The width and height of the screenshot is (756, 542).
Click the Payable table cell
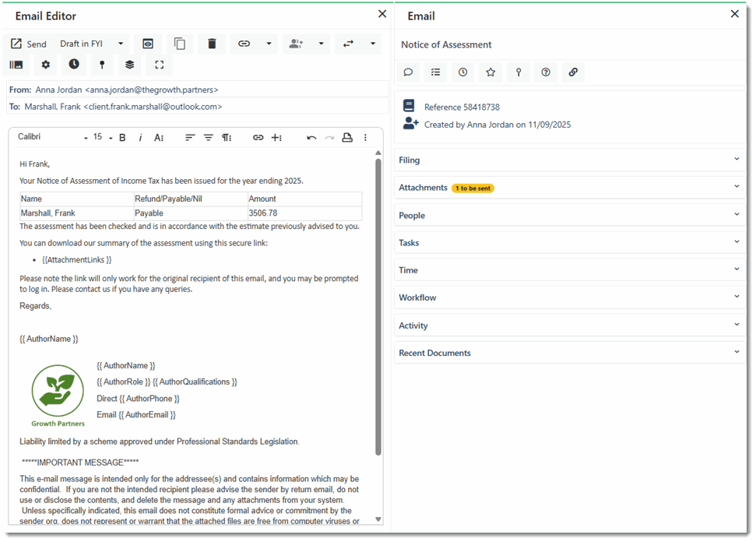coord(191,213)
